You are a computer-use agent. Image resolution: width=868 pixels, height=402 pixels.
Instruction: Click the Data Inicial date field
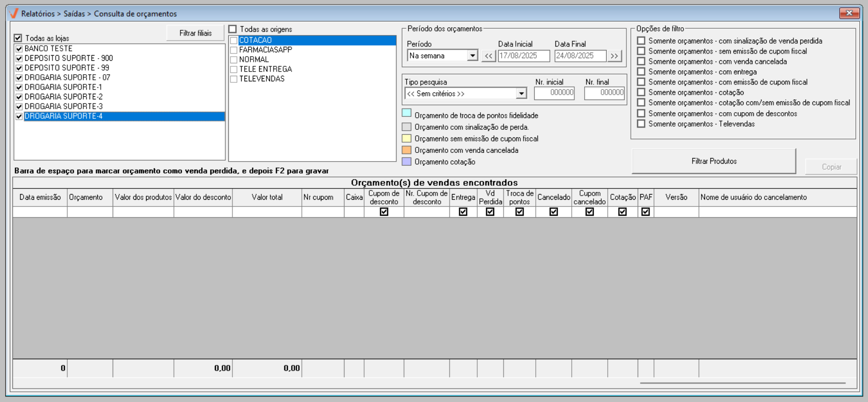click(x=523, y=56)
